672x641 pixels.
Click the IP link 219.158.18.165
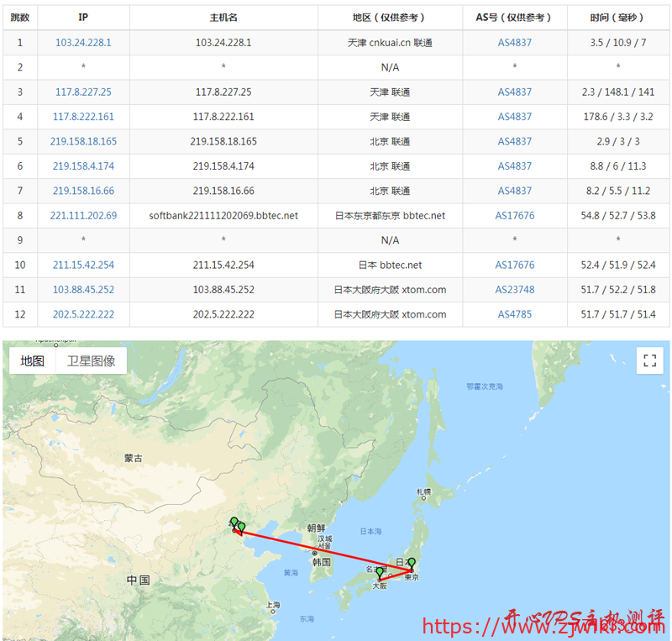(x=83, y=142)
